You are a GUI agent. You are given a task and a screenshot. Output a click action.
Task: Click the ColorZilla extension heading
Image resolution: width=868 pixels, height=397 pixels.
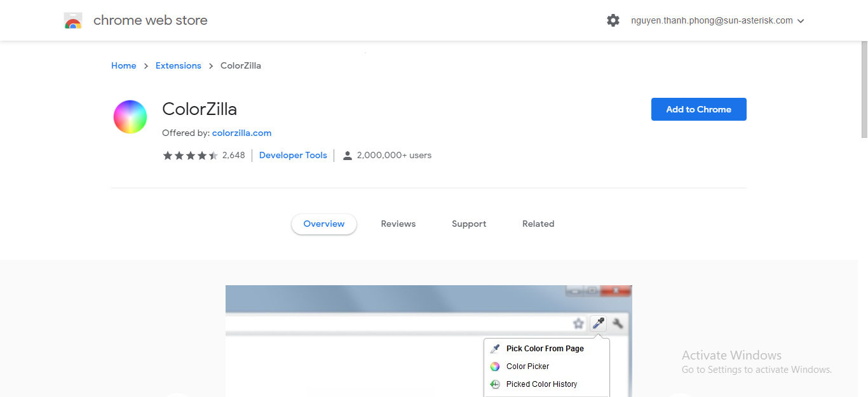(x=200, y=109)
